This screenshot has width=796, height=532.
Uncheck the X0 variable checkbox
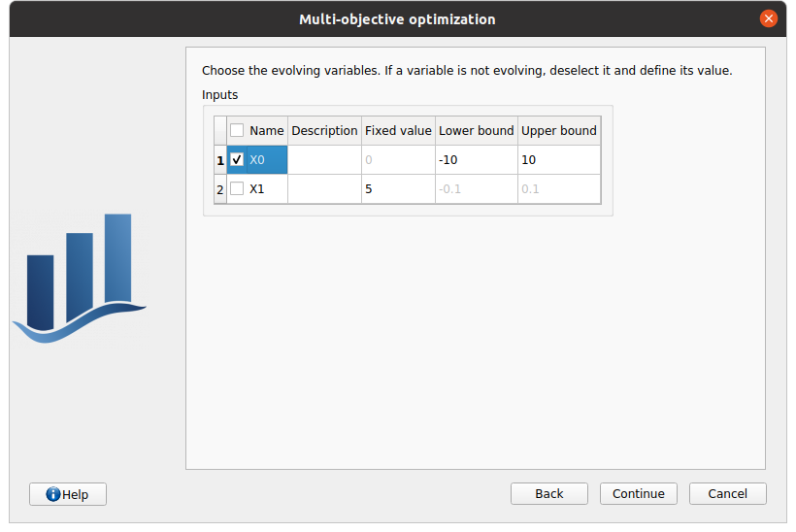point(237,160)
